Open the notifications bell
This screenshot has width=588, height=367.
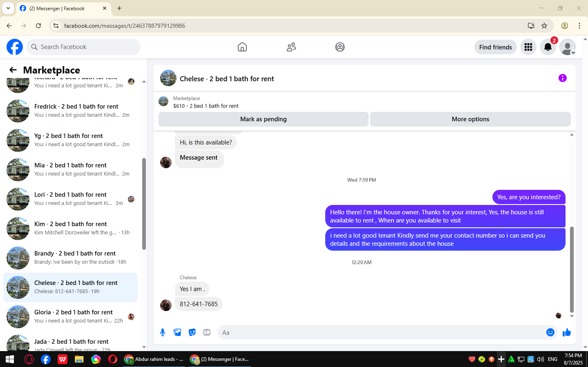pyautogui.click(x=548, y=47)
